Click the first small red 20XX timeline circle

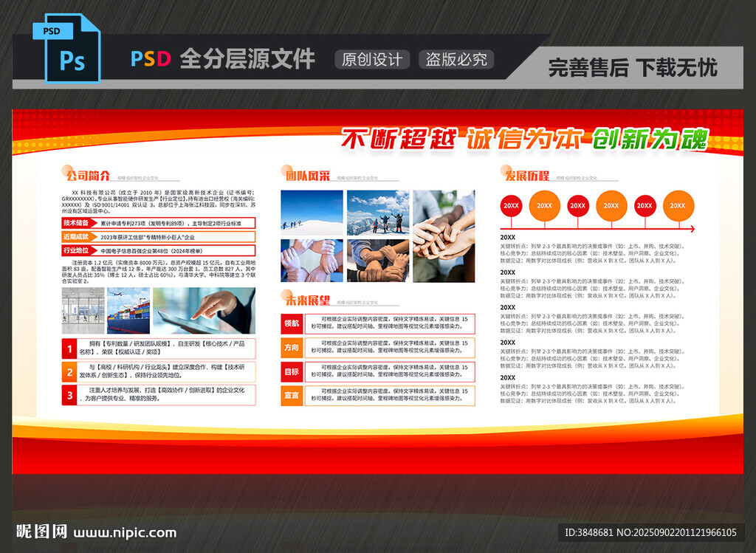click(x=511, y=206)
